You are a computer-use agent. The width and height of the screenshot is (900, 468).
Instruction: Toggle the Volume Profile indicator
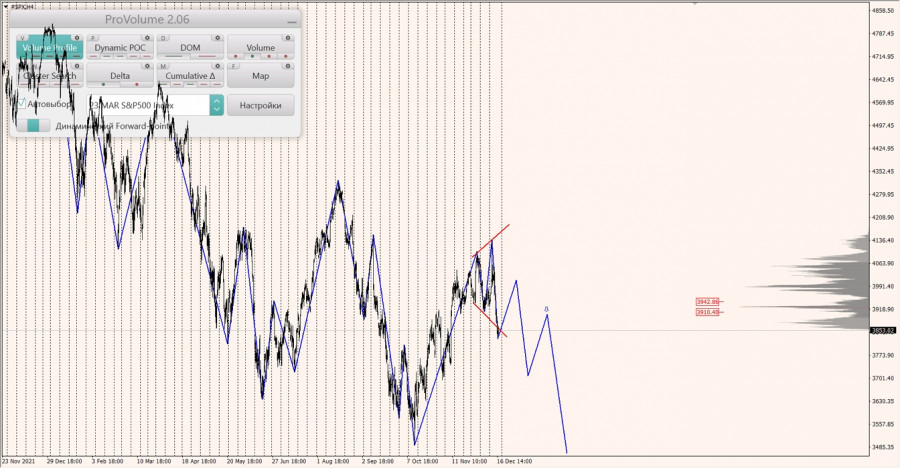pos(48,48)
